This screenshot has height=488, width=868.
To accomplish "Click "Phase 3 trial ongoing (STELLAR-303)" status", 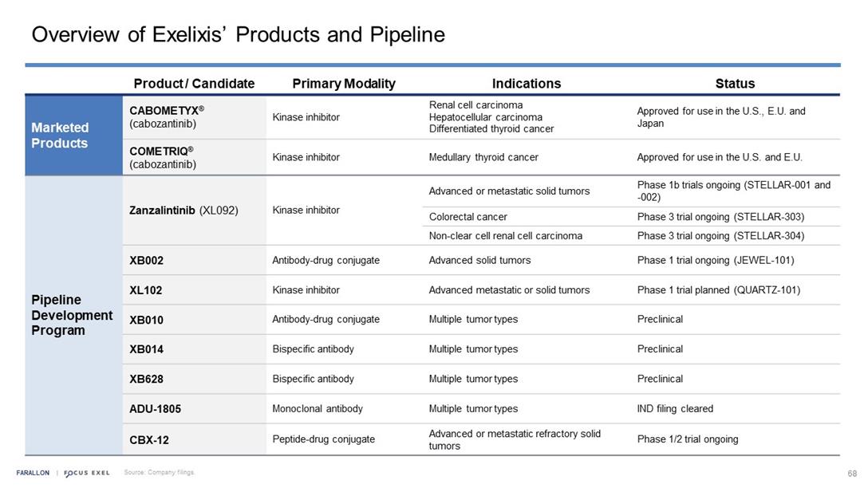I will tap(720, 217).
